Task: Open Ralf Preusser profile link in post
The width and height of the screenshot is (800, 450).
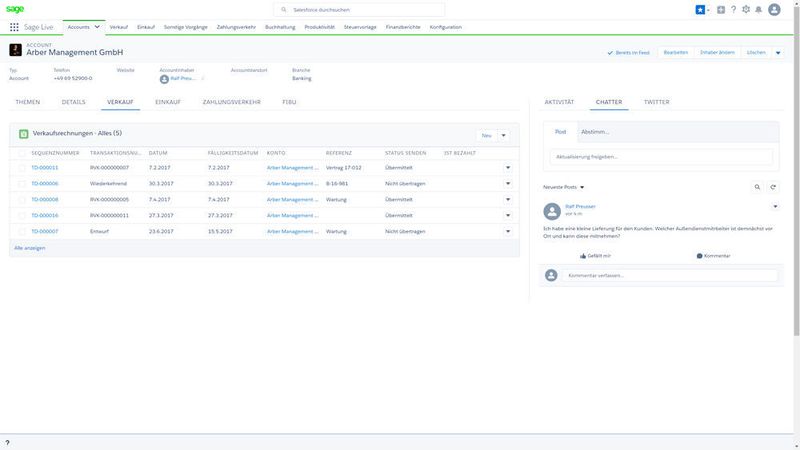Action: pyautogui.click(x=580, y=207)
